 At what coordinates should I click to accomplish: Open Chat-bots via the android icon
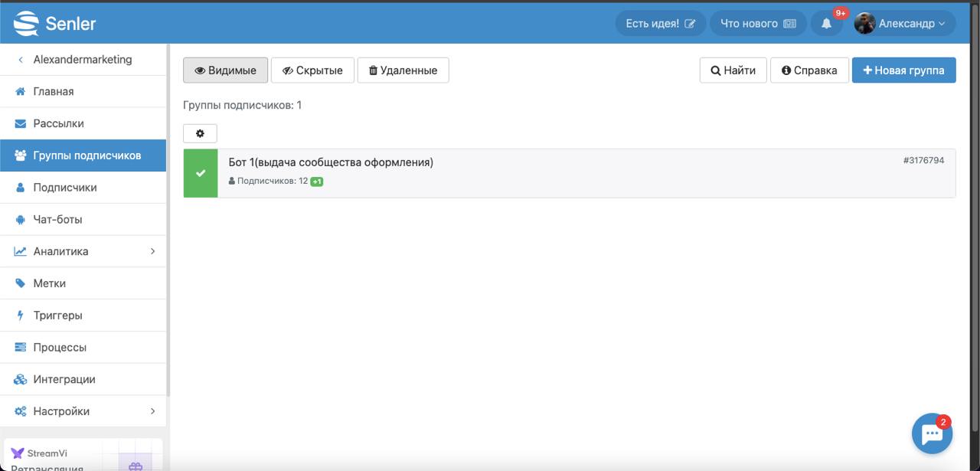(x=21, y=220)
